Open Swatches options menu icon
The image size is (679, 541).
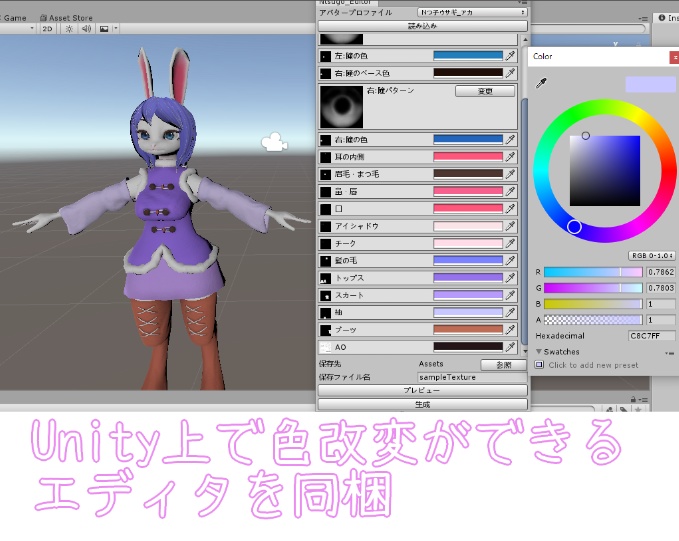pos(669,353)
